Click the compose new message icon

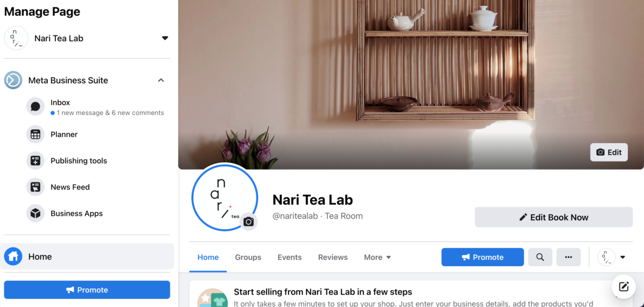tap(624, 287)
